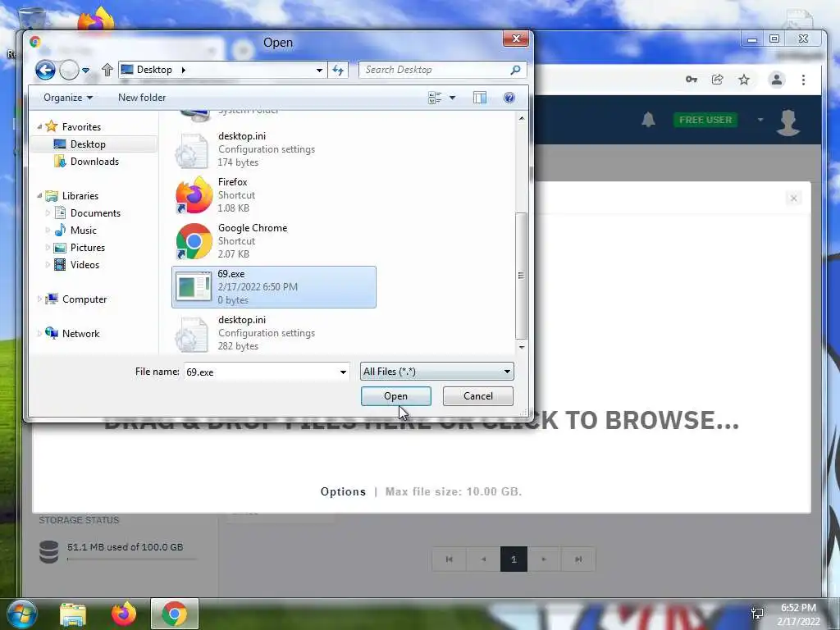
Task: Click the next page pagination arrow
Action: 544,559
